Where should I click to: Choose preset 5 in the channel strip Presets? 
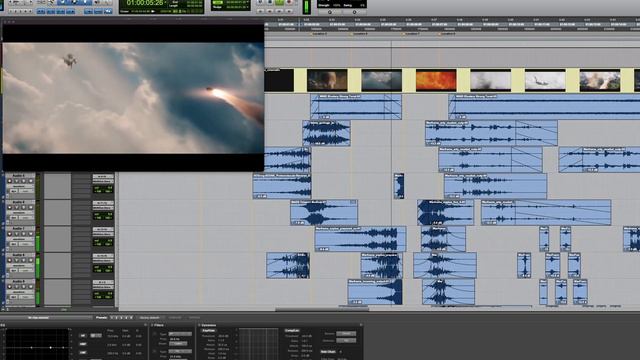coord(131,318)
